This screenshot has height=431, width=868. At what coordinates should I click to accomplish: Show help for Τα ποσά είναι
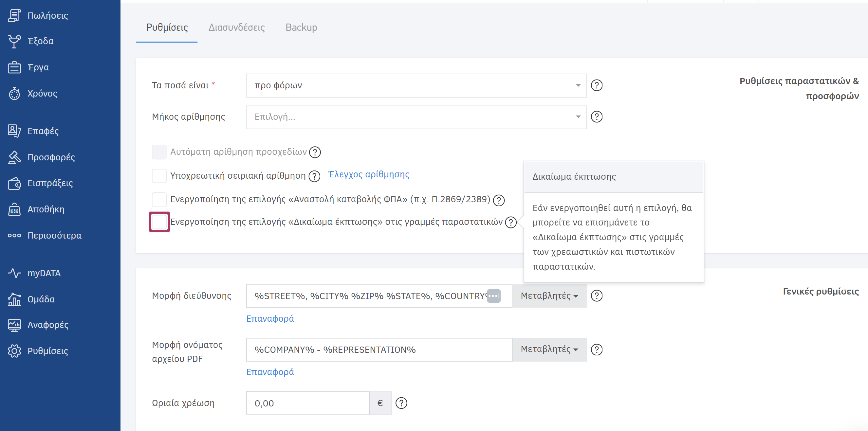(597, 85)
